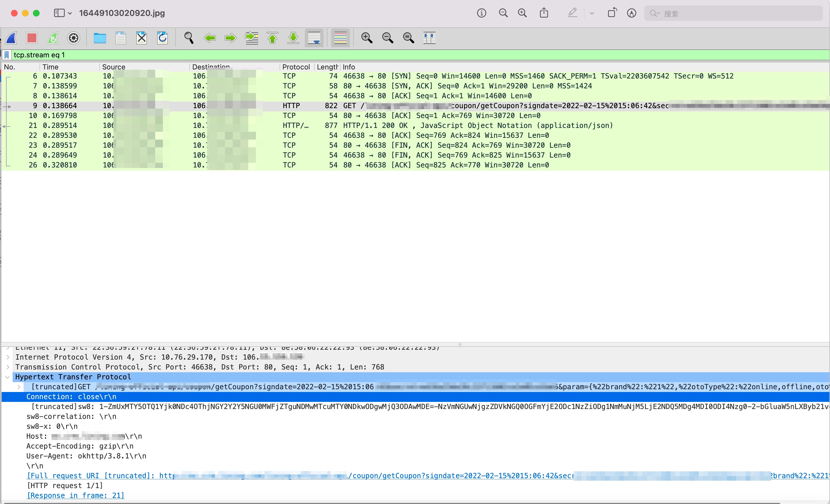
Task: Expand Internet Protocol Version 4 details
Action: point(7,357)
